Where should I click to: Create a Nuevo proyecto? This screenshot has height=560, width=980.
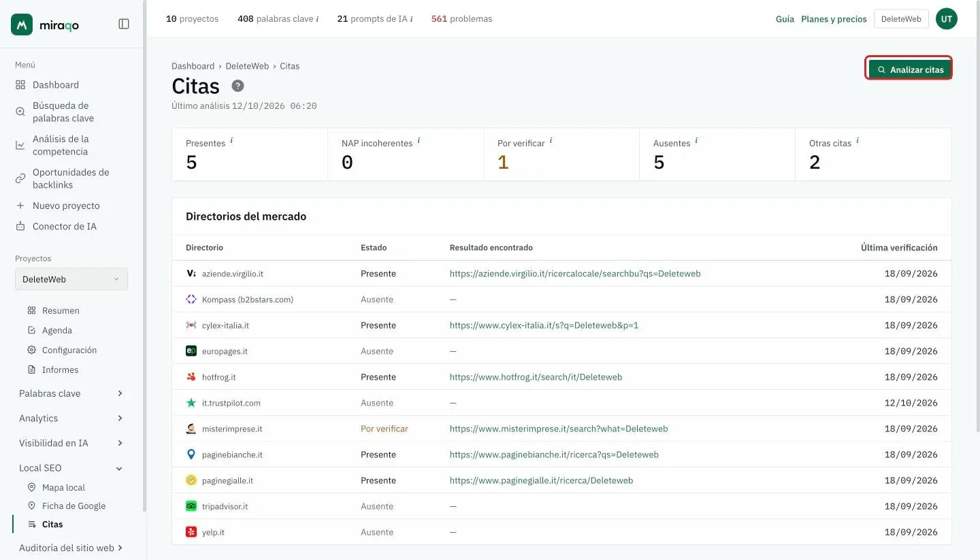66,205
